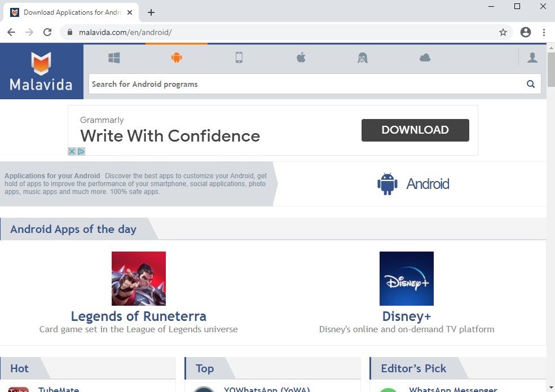The height and width of the screenshot is (392, 555).
Task: Click the scrollbar up arrow
Action: (551, 47)
